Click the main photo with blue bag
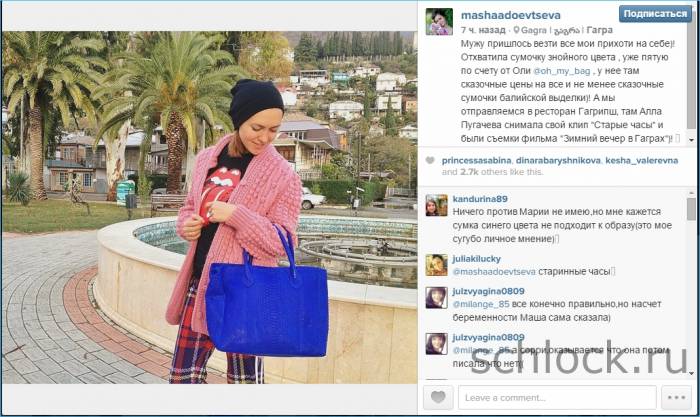 pos(209,207)
